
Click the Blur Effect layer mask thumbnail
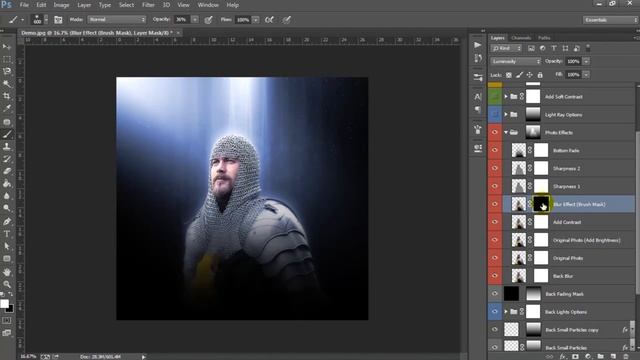(541, 204)
